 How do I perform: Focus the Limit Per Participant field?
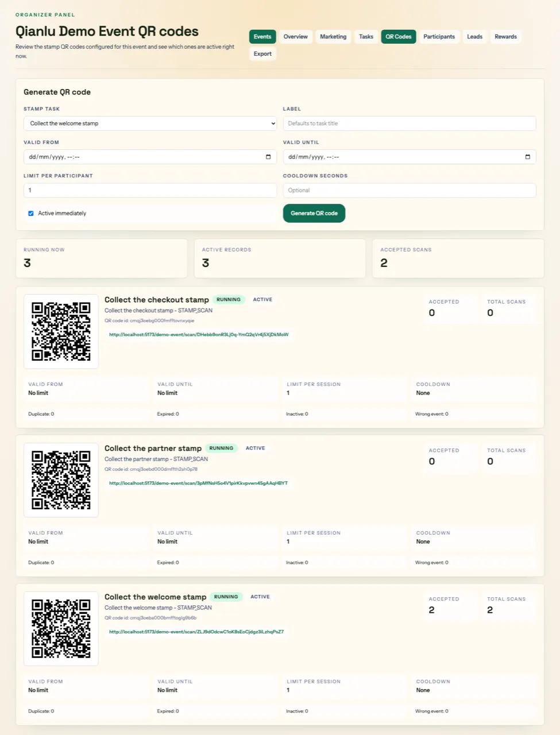click(150, 190)
